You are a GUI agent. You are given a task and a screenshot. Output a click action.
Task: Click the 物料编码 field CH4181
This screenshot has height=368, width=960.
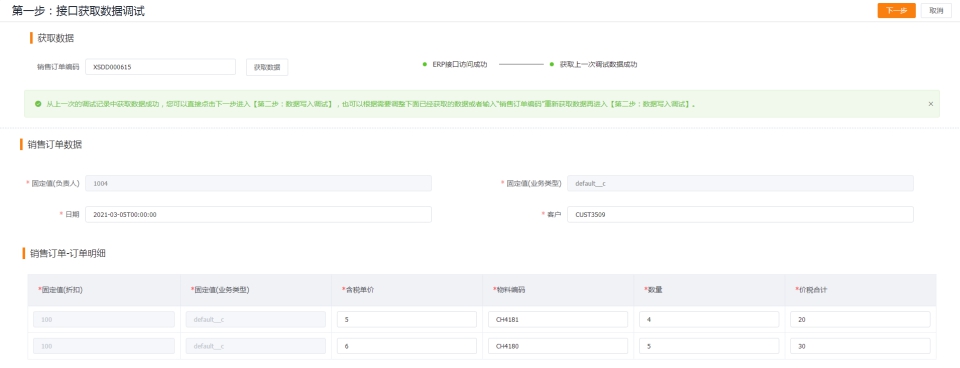[x=558, y=319]
